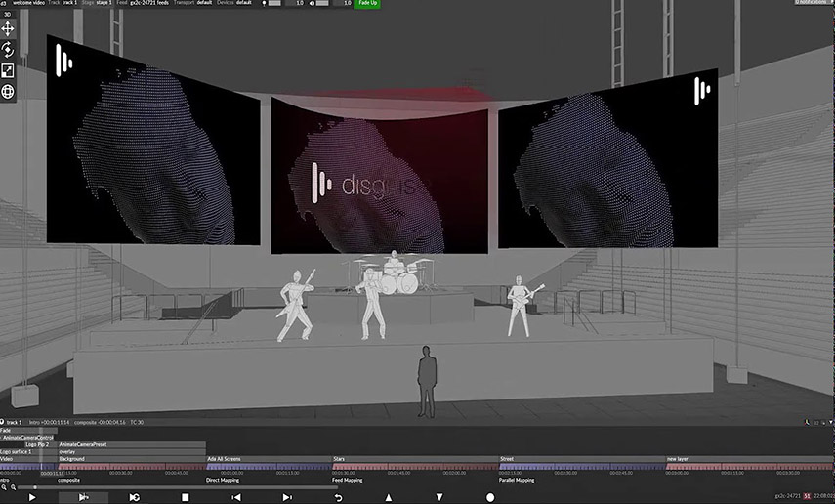Click the return/undo arrow transport button
835x504 pixels.
click(338, 497)
